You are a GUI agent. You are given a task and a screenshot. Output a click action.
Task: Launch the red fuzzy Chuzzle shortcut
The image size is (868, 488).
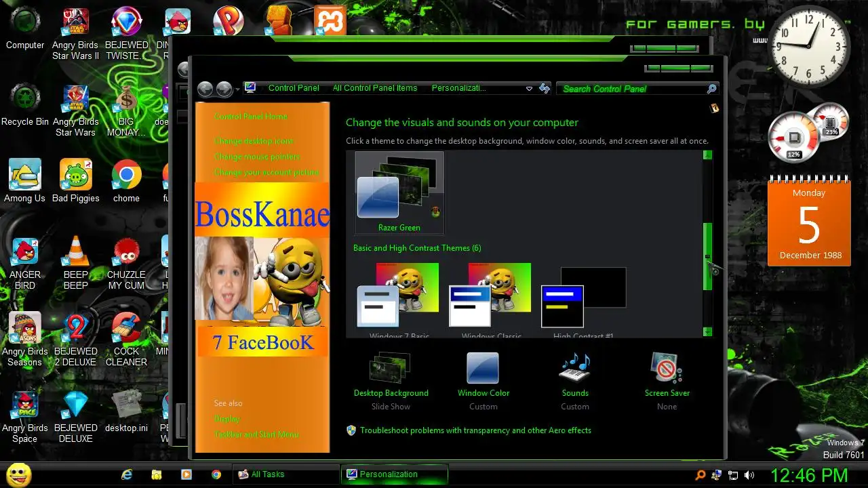click(x=126, y=263)
